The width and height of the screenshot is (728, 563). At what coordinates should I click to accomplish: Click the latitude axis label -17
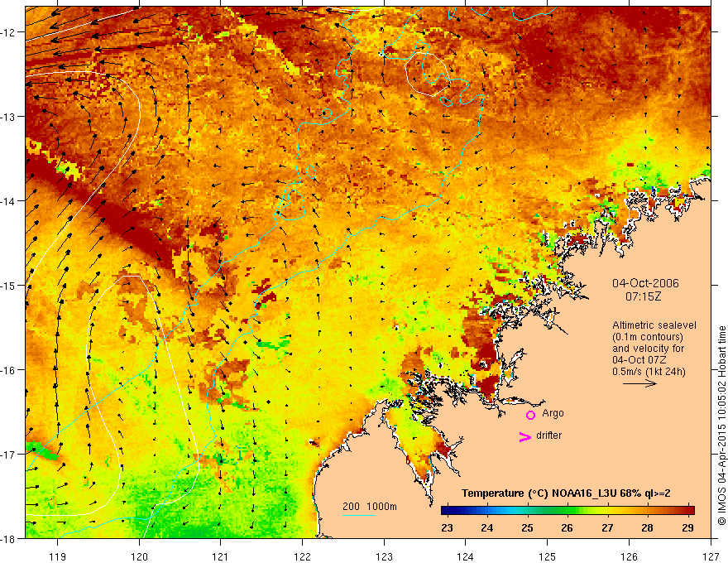point(8,455)
